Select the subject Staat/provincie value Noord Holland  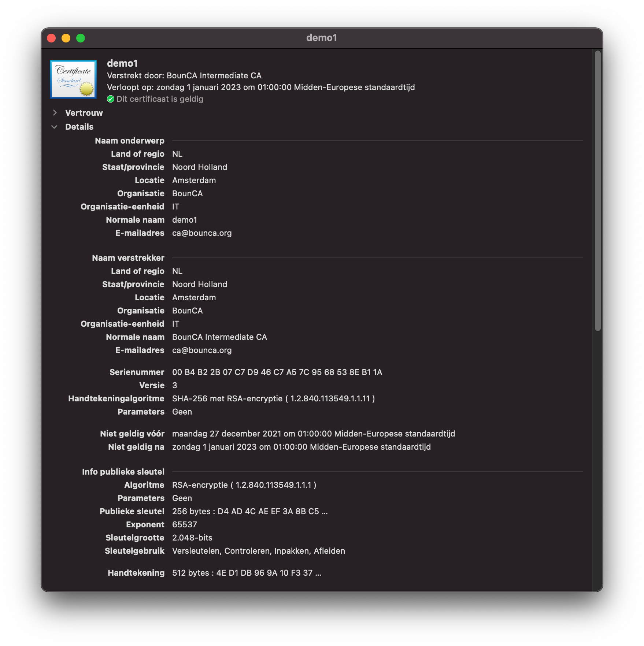(x=200, y=167)
